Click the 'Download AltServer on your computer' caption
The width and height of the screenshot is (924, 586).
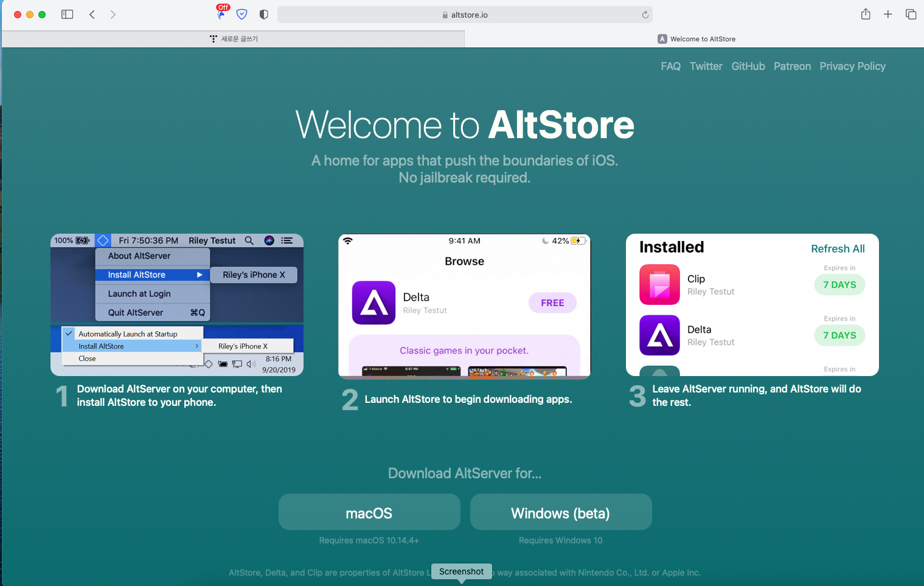point(179,396)
